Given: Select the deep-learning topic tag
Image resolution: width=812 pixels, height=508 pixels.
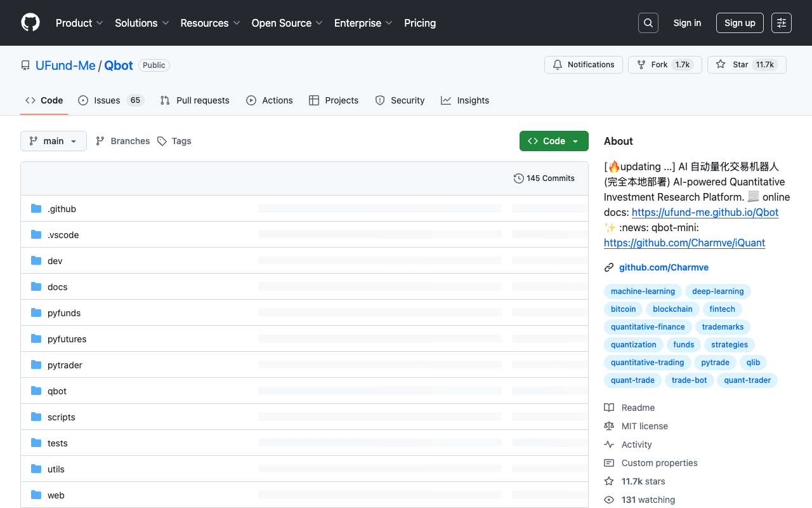Looking at the screenshot, I should pos(717,291).
